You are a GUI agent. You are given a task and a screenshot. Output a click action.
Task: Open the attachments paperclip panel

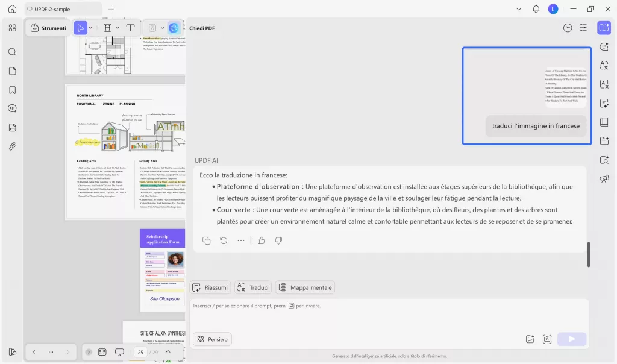click(12, 146)
